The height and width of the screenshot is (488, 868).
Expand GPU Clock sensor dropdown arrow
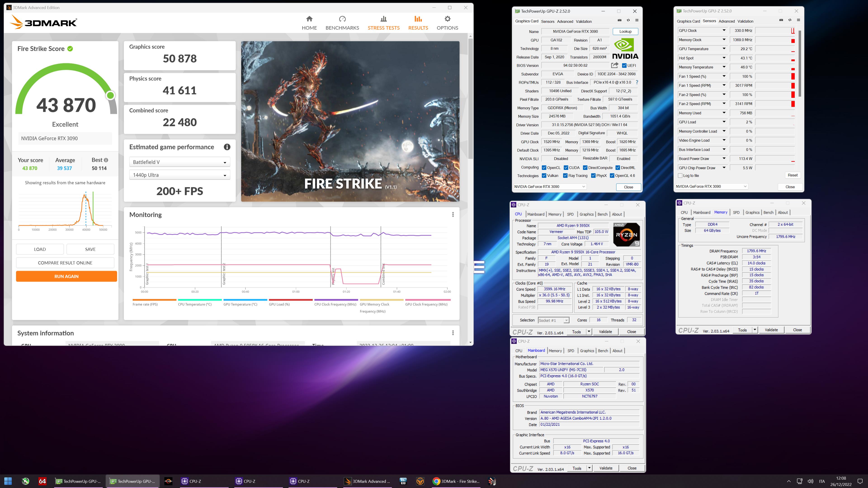(x=724, y=30)
